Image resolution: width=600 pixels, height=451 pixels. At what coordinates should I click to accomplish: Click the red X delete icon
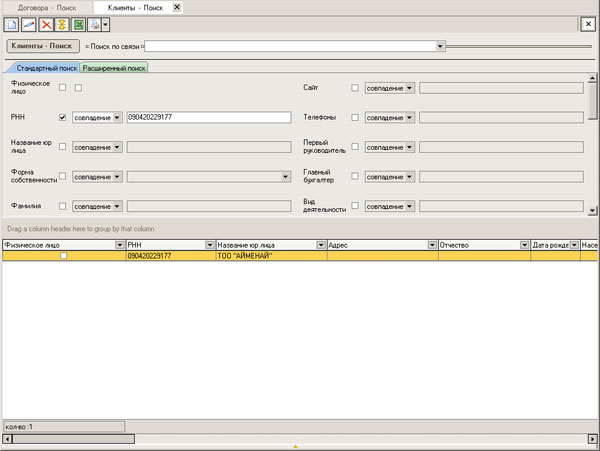46,24
